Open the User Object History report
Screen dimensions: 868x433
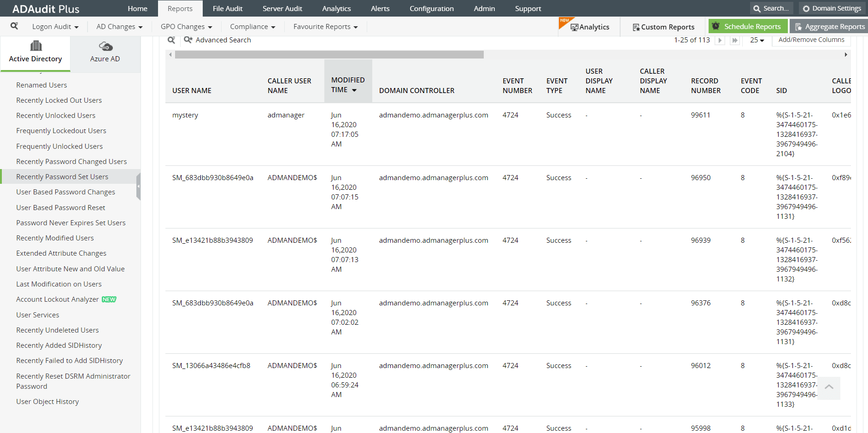[47, 401]
